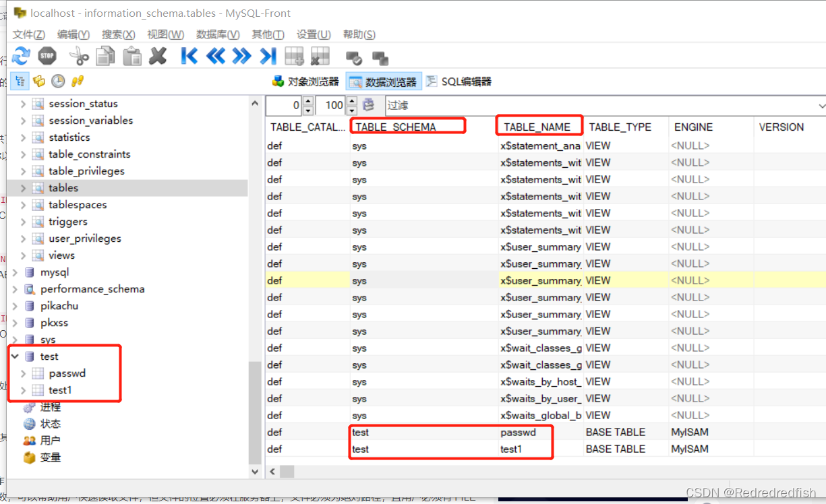This screenshot has height=504, width=826.
Task: Open the 过滤 filter dropdown arrow
Action: (821, 106)
